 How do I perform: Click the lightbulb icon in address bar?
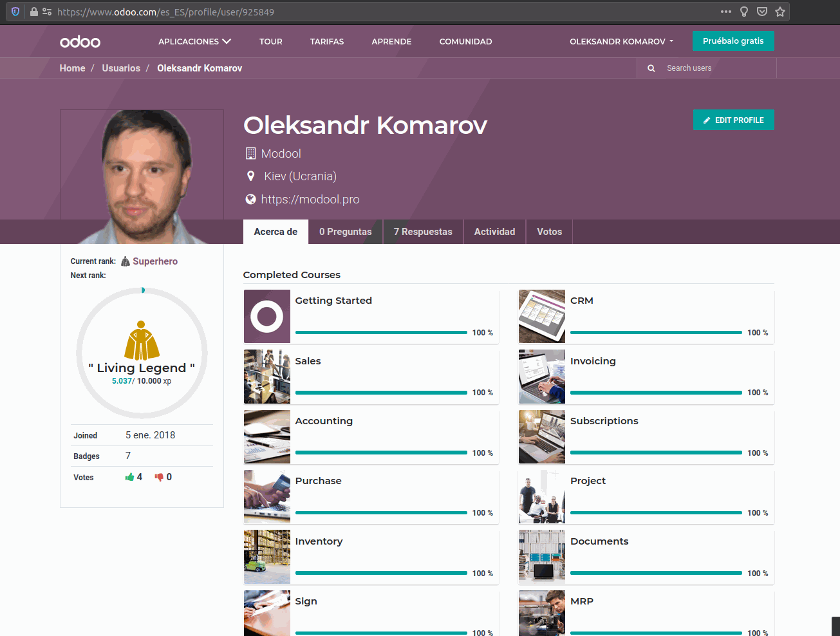tap(744, 12)
